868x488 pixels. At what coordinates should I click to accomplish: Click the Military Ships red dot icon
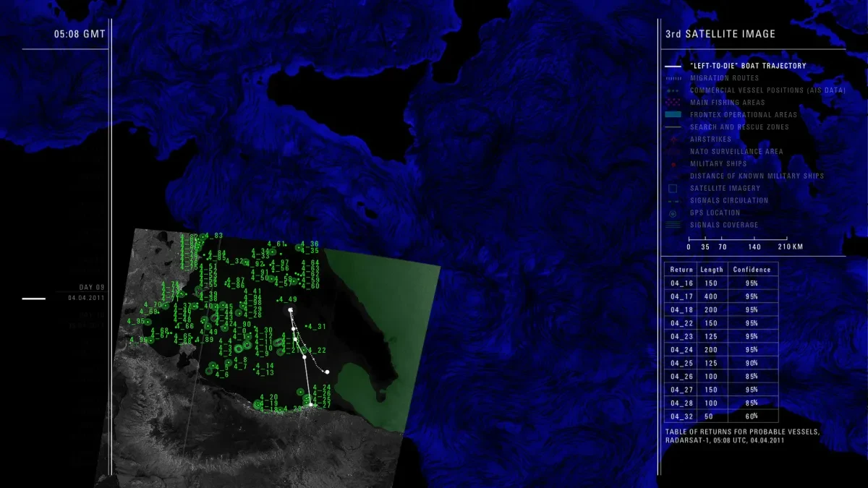pyautogui.click(x=673, y=164)
